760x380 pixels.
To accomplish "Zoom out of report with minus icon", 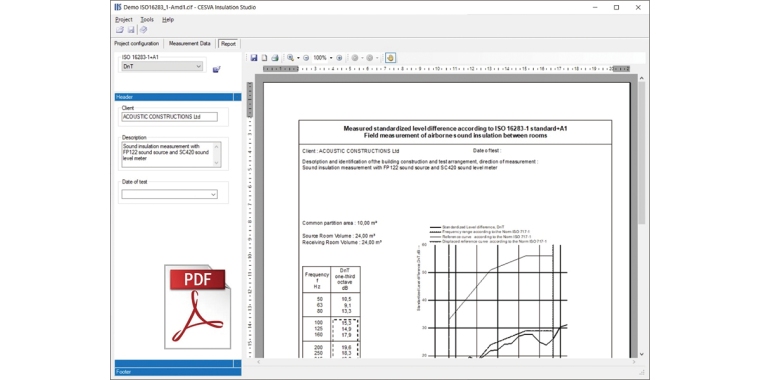I will coord(306,58).
